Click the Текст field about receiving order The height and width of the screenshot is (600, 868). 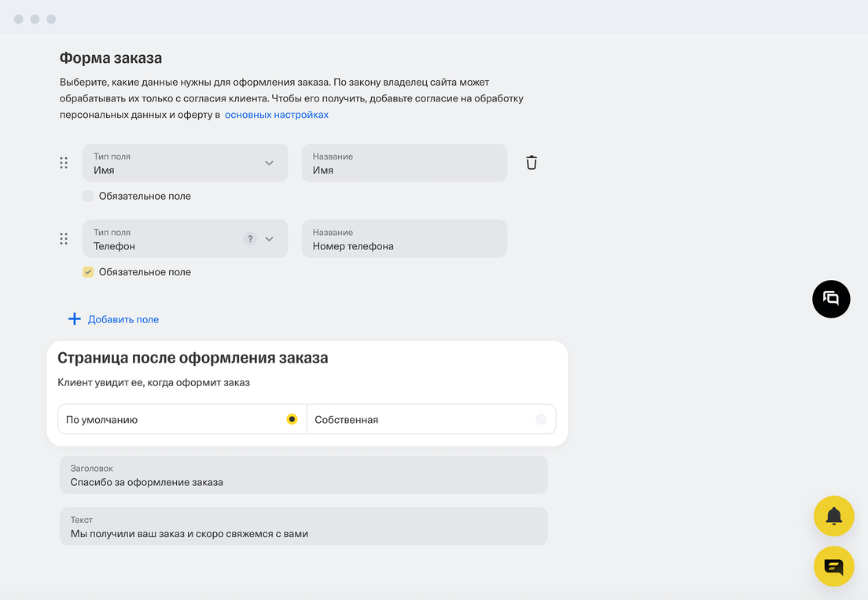click(x=303, y=527)
